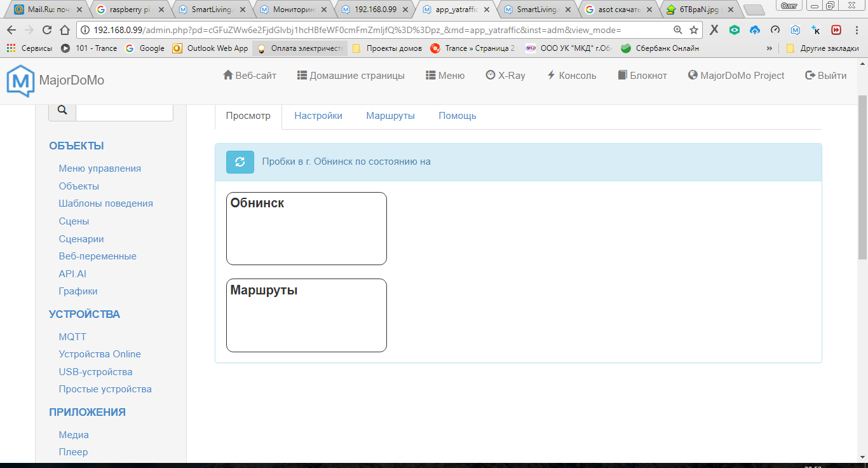Switch to the Помощь tab
Screen dimensions: 868x468
(x=456, y=115)
